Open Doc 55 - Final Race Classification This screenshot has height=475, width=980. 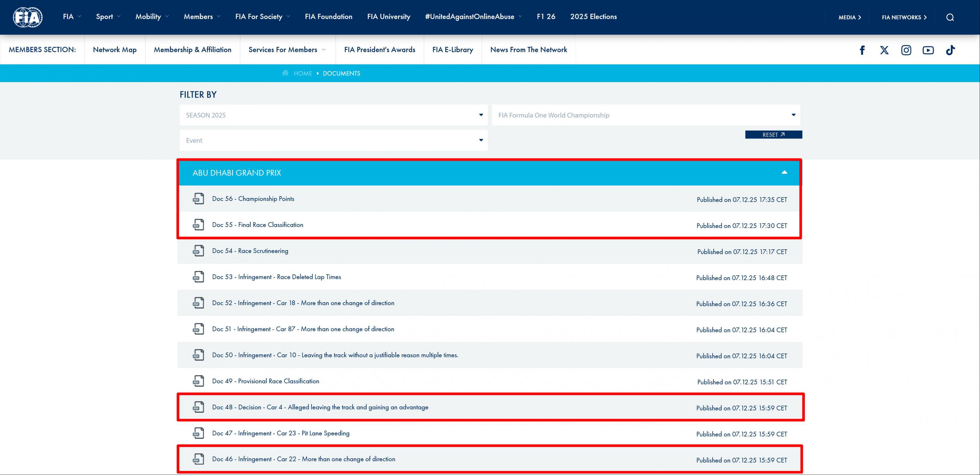[x=258, y=225]
